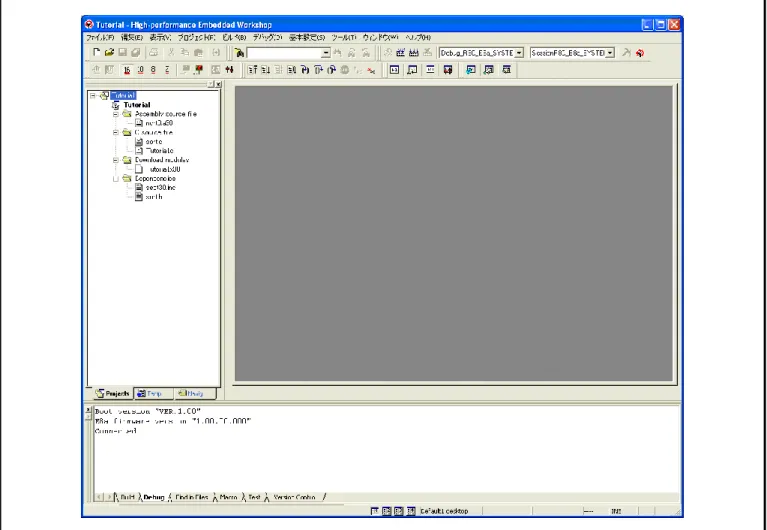
Task: Open the Locals view window icon
Action: (x=471, y=70)
